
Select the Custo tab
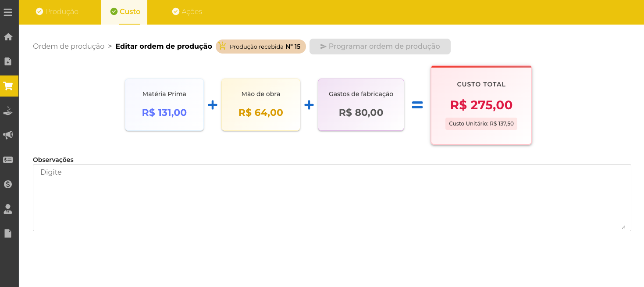point(125,12)
